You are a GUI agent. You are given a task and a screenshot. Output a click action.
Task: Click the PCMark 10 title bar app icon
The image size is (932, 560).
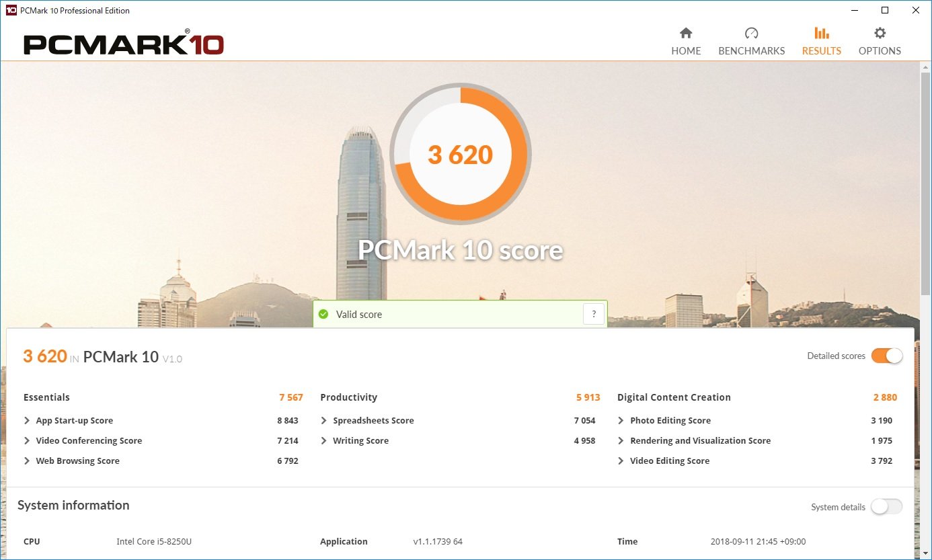11,10
